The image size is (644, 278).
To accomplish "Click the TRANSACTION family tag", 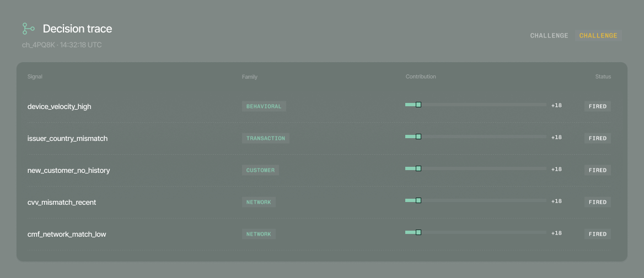I will tap(265, 138).
